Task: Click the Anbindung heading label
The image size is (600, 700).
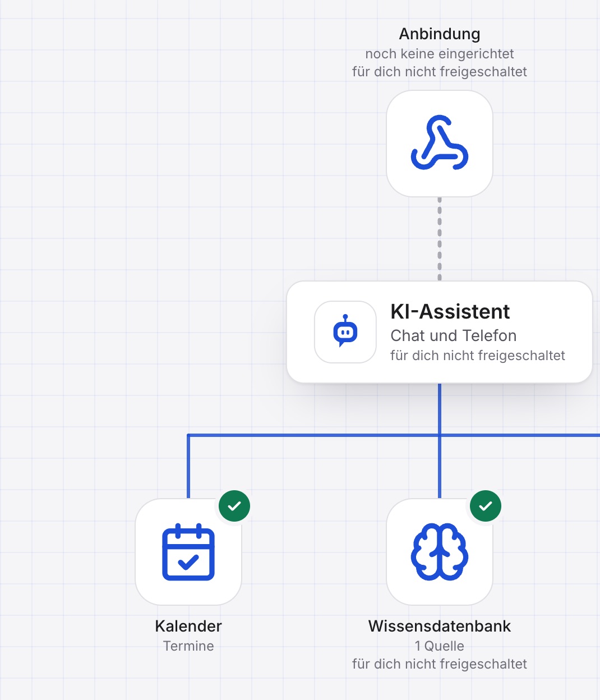Action: (x=440, y=34)
